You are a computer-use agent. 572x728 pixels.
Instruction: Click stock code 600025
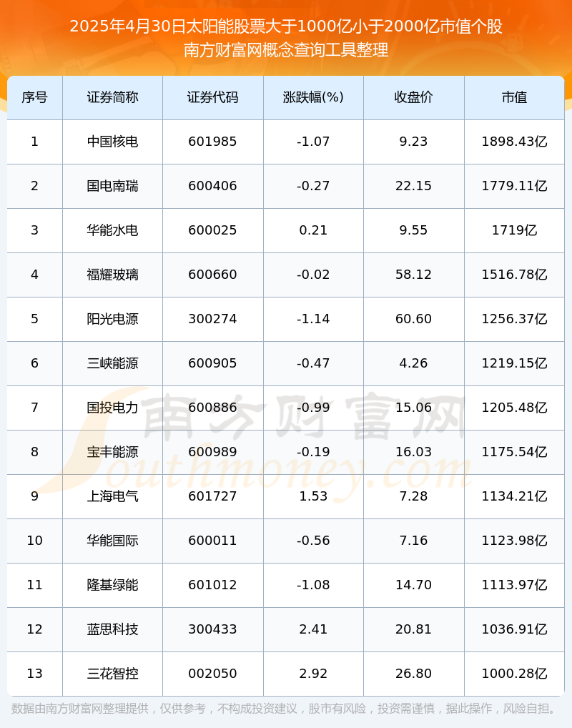click(x=212, y=230)
